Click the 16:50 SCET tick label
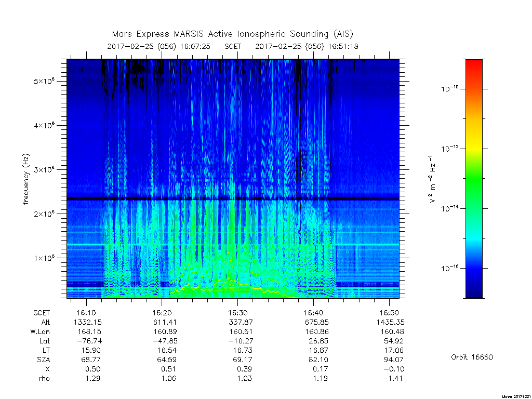This screenshot has width=532, height=399. click(389, 313)
